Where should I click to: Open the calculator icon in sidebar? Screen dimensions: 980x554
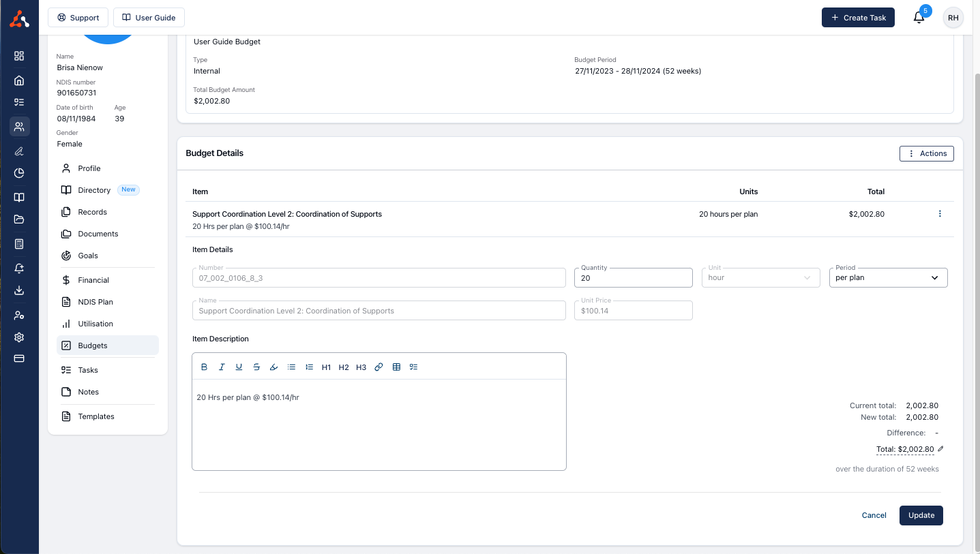pos(19,244)
